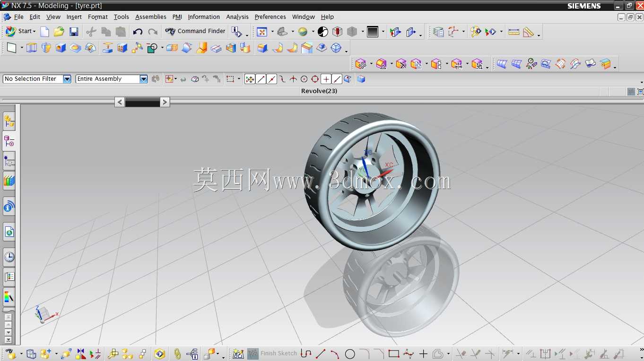Expand the No Selection Filter dropdown
The width and height of the screenshot is (644, 361).
[x=67, y=79]
